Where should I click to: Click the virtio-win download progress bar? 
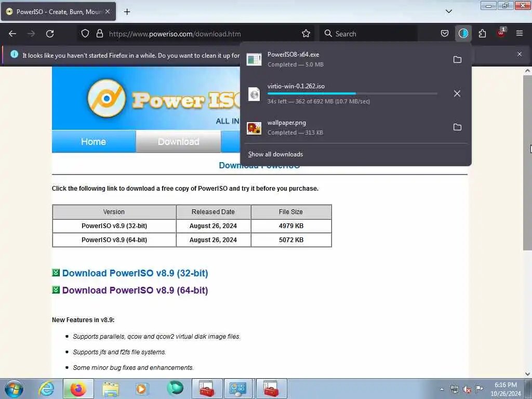point(352,94)
